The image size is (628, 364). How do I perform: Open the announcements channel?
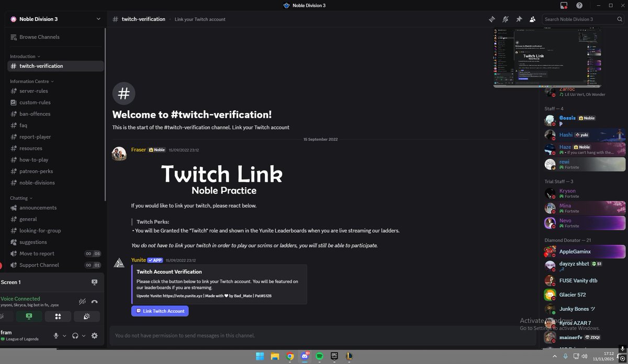(x=55, y=208)
